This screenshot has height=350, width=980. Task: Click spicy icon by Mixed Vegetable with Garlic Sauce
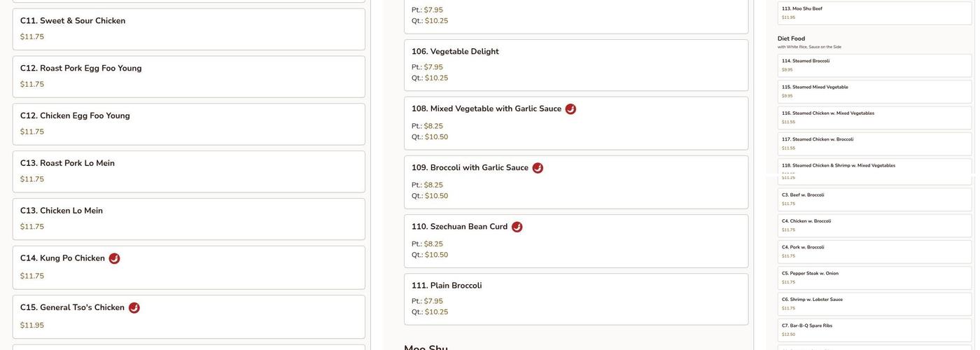coord(570,109)
